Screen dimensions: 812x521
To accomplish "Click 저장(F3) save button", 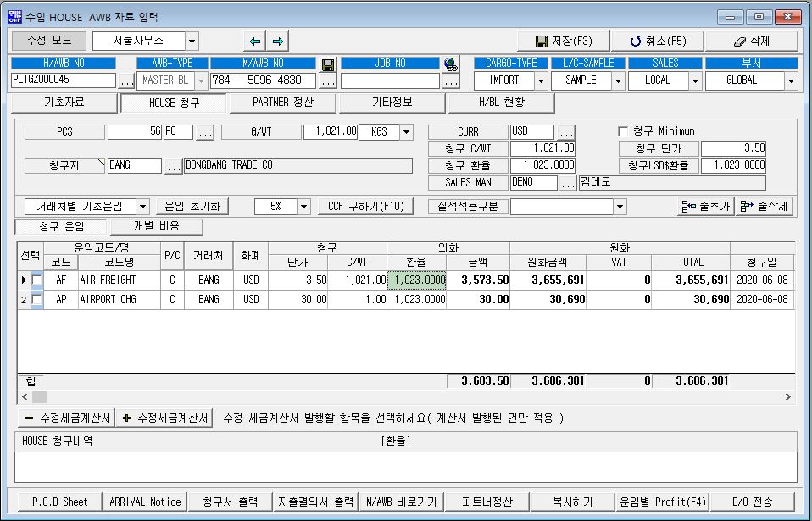I will click(564, 41).
